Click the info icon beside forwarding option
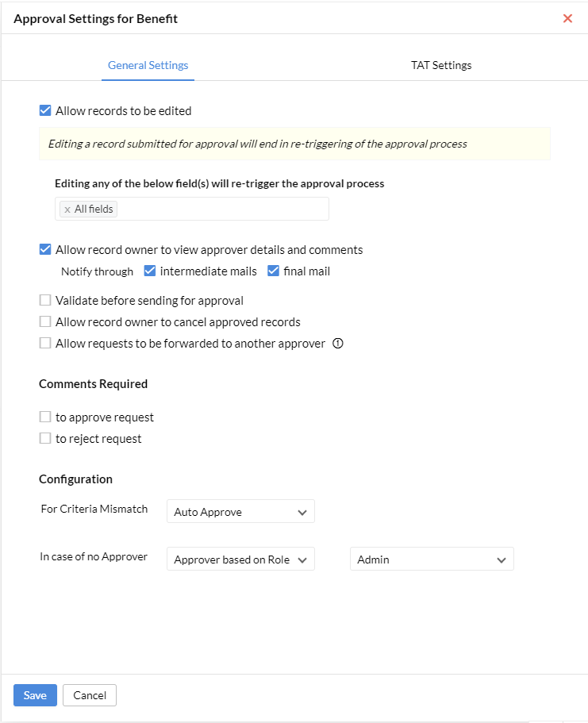Image resolution: width=588 pixels, height=723 pixels. tap(337, 344)
